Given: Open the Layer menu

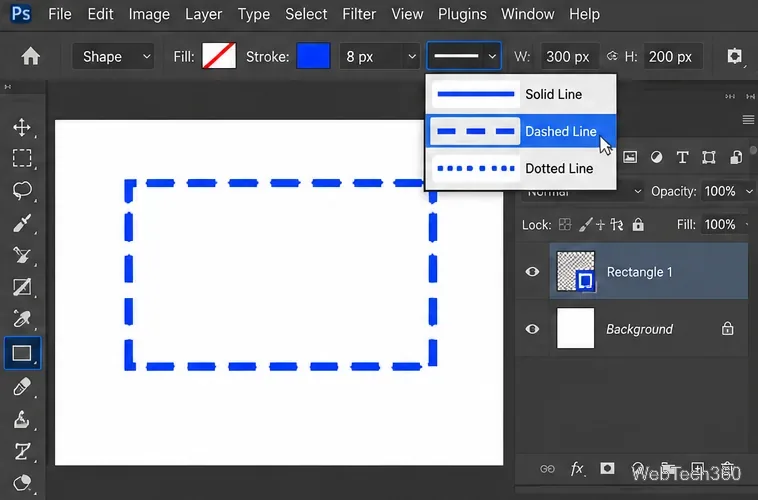Looking at the screenshot, I should tap(204, 14).
